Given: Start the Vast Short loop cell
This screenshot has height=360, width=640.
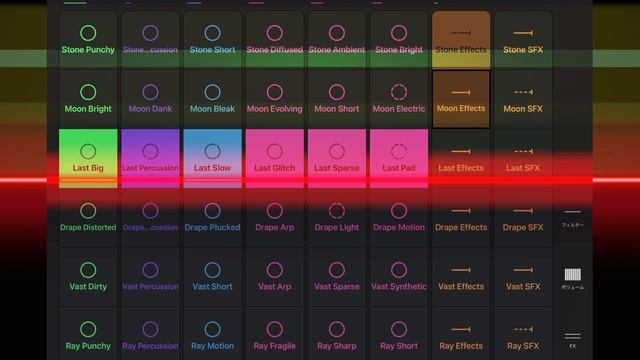Looking at the screenshot, I should point(212,277).
